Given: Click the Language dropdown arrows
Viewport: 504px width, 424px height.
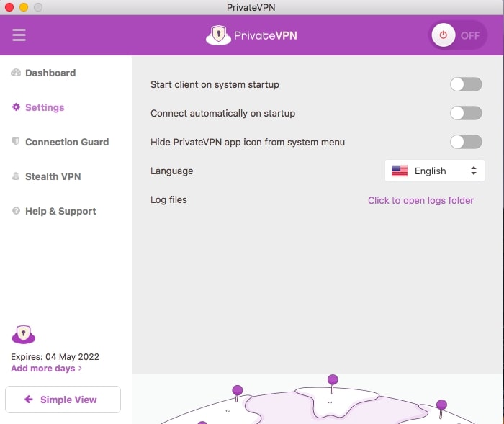Looking at the screenshot, I should pos(474,171).
